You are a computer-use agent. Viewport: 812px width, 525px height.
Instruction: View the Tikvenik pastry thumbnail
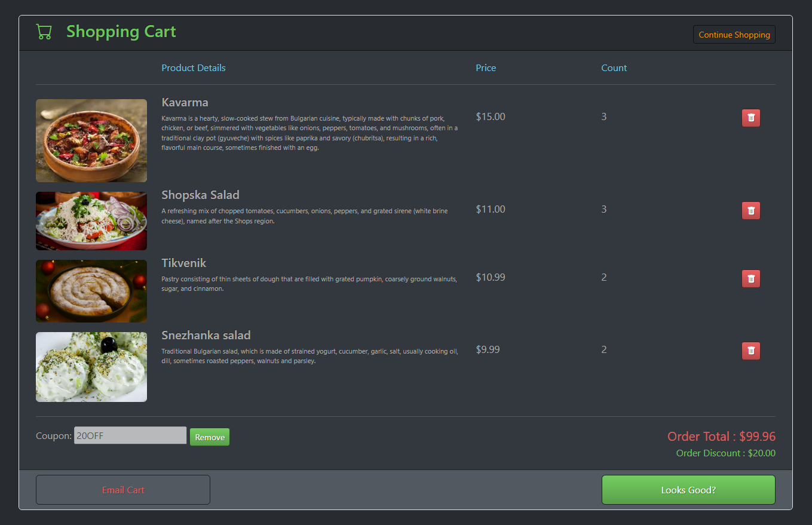click(91, 291)
